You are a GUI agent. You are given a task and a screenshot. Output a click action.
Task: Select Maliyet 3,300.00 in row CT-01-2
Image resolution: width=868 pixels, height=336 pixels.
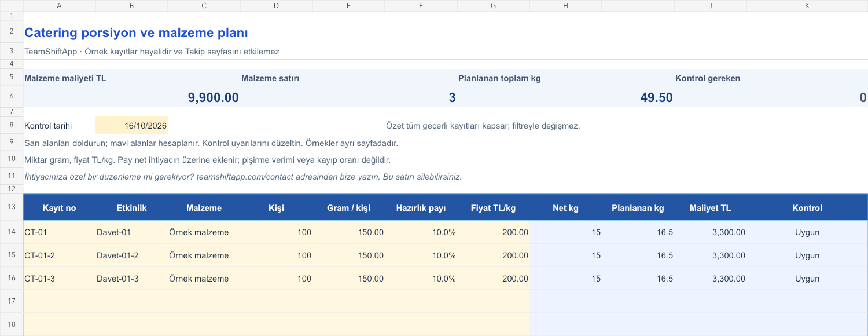710,255
